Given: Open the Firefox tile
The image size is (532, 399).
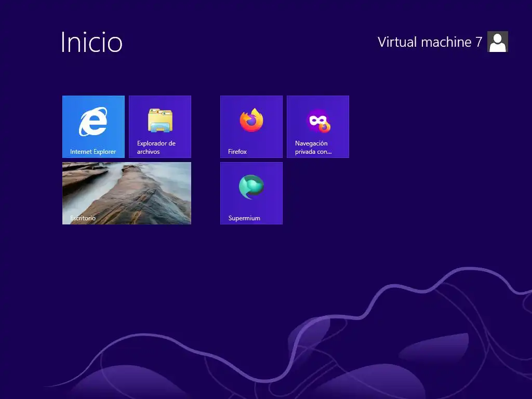Looking at the screenshot, I should pyautogui.click(x=251, y=127).
